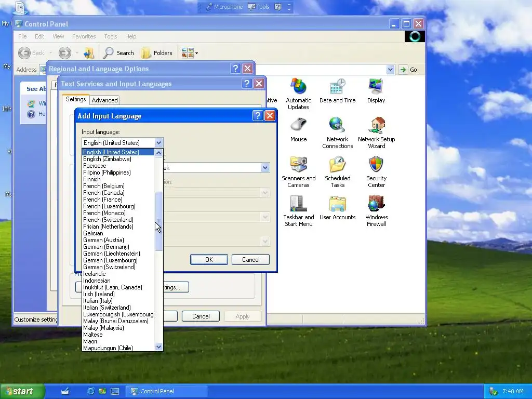532x399 pixels.
Task: Select Irish (Ireland) from list
Action: (118, 294)
